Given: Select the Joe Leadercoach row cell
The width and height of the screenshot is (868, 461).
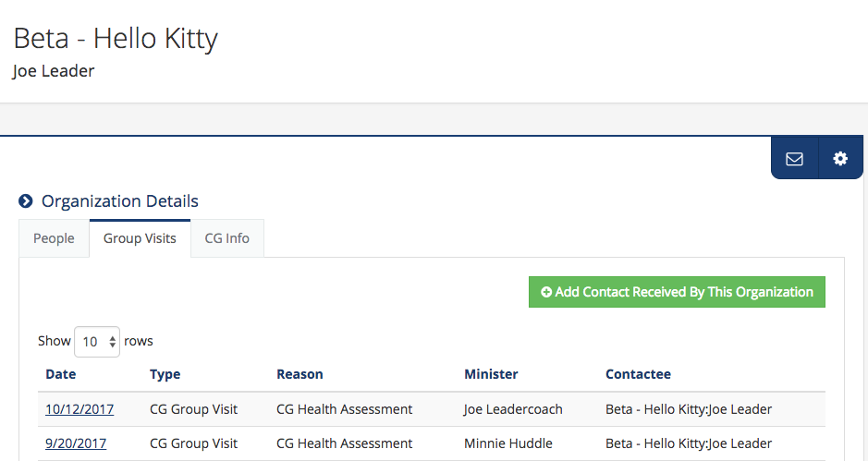Looking at the screenshot, I should 513,409.
